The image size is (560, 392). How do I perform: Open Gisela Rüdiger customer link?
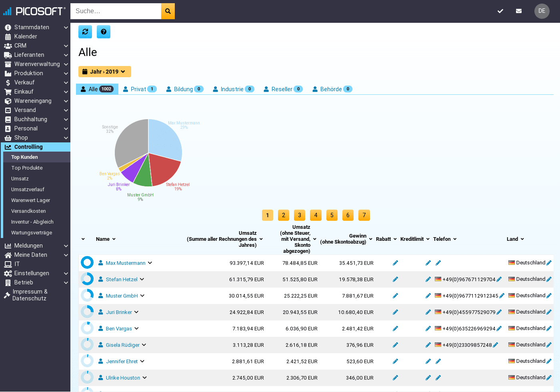click(123, 345)
